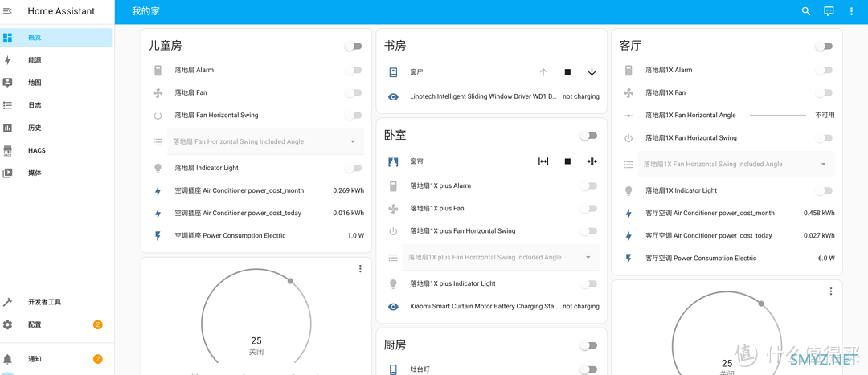Toggle the 卧室 card master switch
This screenshot has height=375, width=868.
click(588, 136)
